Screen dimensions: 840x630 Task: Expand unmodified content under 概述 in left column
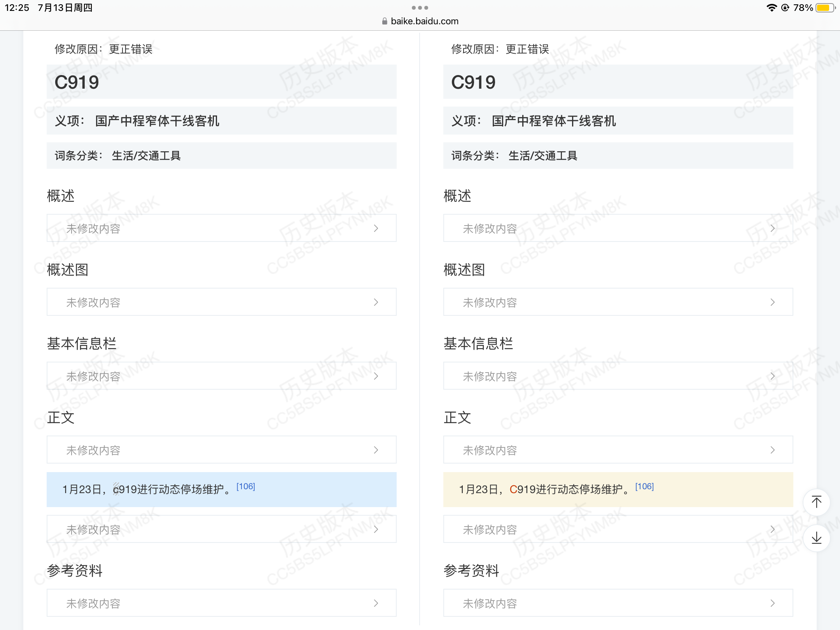(x=222, y=228)
